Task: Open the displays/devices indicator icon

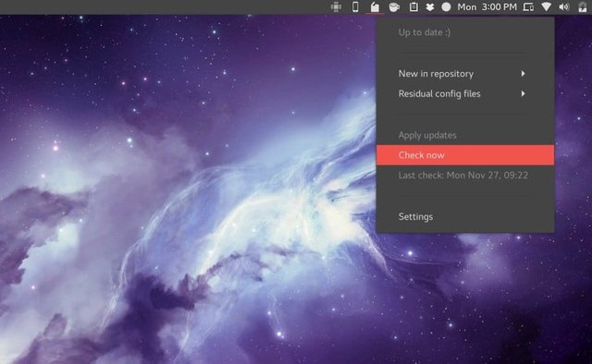Action: tap(528, 6)
